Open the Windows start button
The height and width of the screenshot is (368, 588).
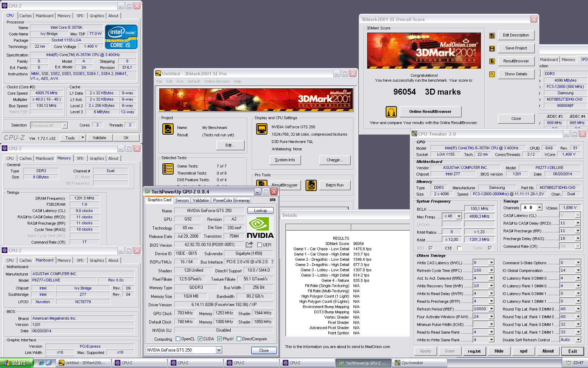17,363
